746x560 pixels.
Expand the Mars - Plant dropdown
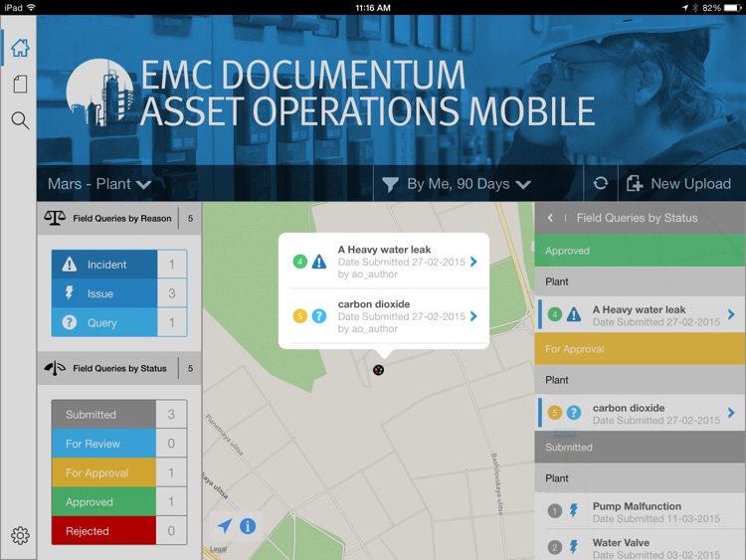pyautogui.click(x=99, y=184)
